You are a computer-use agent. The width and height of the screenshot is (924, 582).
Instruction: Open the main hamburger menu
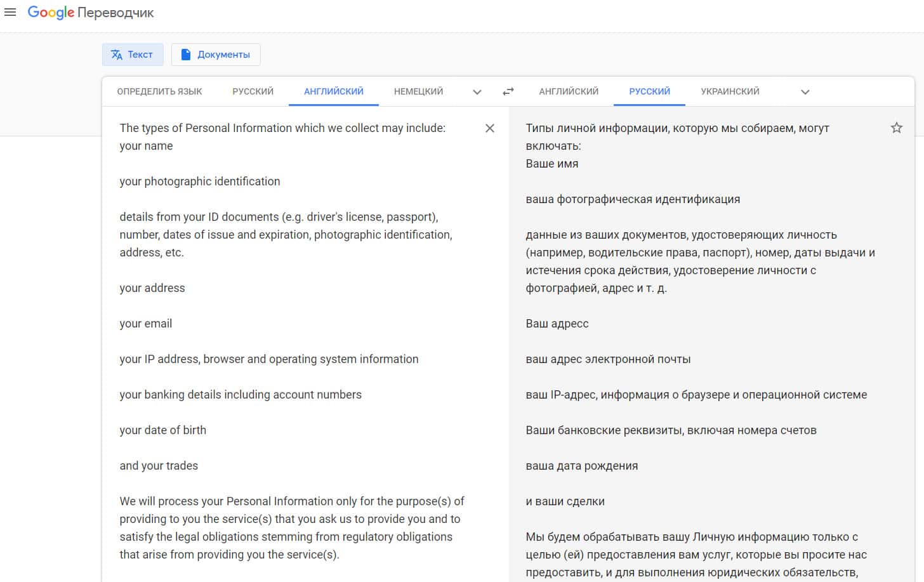coord(10,13)
